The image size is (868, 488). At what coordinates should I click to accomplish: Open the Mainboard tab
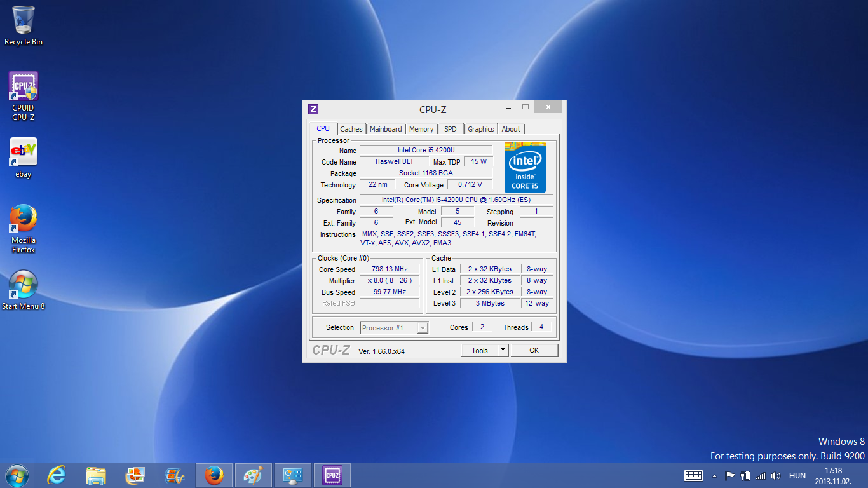(386, 129)
